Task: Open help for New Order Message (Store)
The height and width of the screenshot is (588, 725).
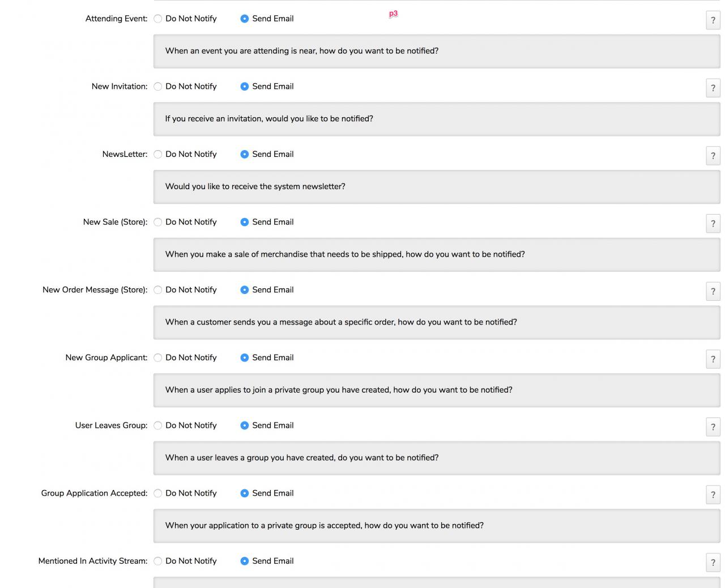Action: (x=713, y=291)
